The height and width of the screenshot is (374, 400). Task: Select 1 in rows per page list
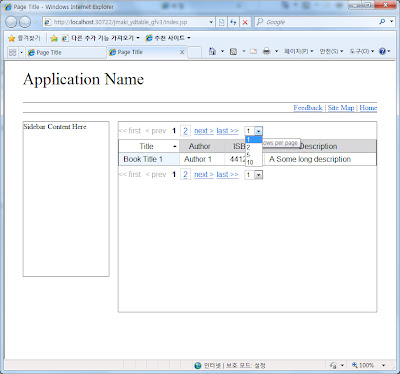tap(254, 140)
